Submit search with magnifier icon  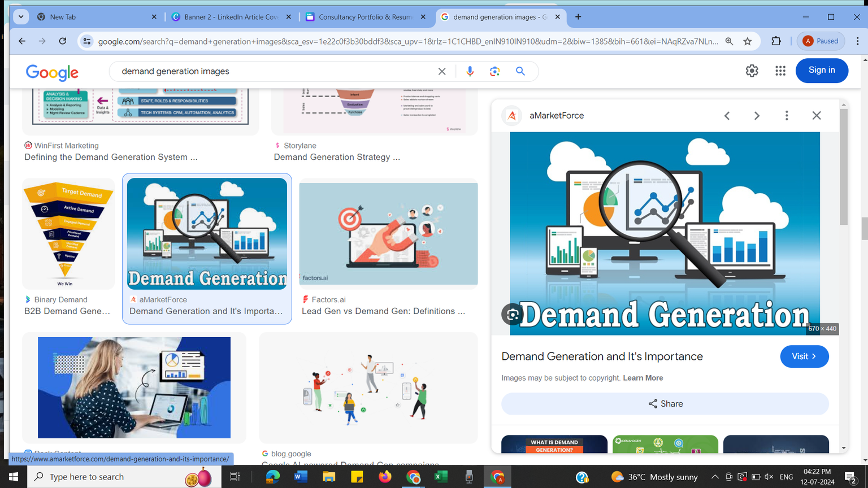click(520, 71)
